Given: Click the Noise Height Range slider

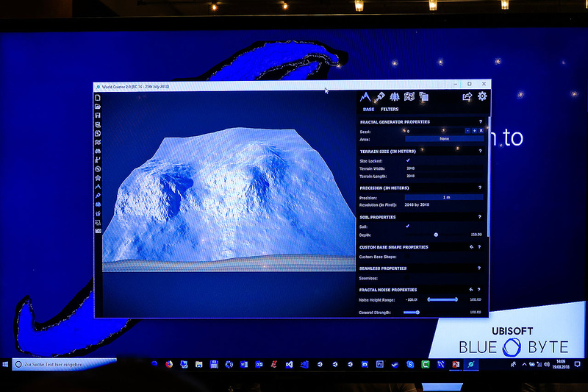Looking at the screenshot, I should click(442, 299).
